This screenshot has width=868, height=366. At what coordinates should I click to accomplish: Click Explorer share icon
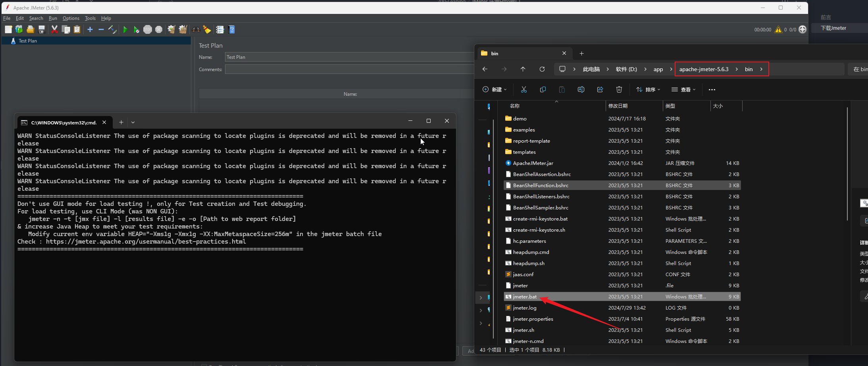pos(600,89)
